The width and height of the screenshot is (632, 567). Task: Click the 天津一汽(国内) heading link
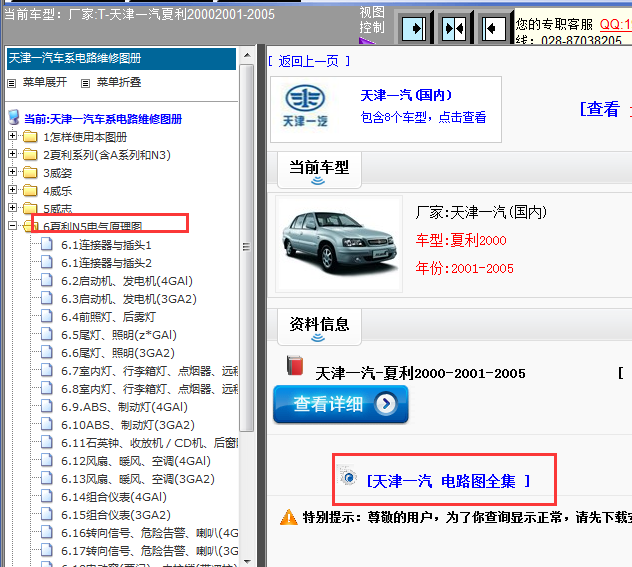pyautogui.click(x=406, y=96)
